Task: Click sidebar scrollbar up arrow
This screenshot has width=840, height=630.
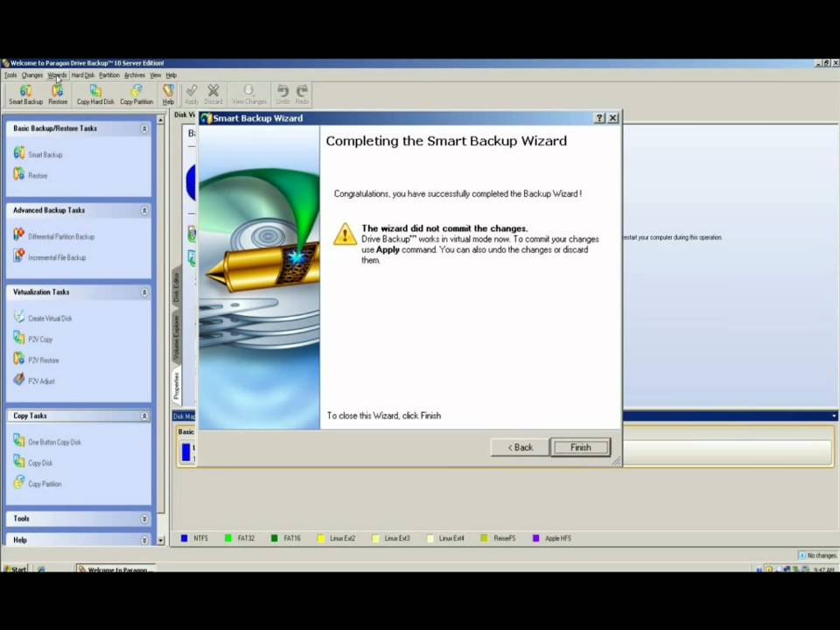Action: [161, 119]
